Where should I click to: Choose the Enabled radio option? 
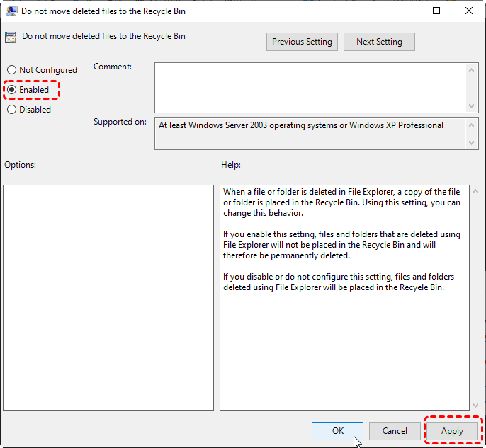pyautogui.click(x=11, y=90)
